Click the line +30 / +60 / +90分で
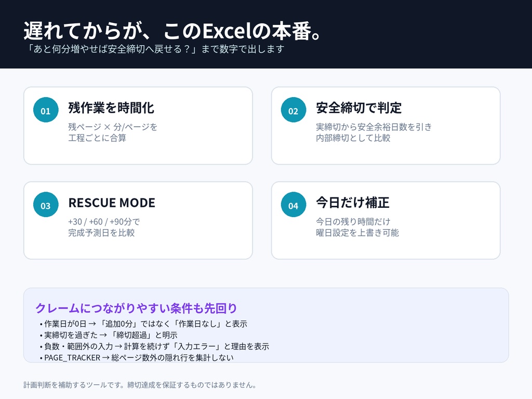This screenshot has width=532, height=399. pyautogui.click(x=104, y=221)
